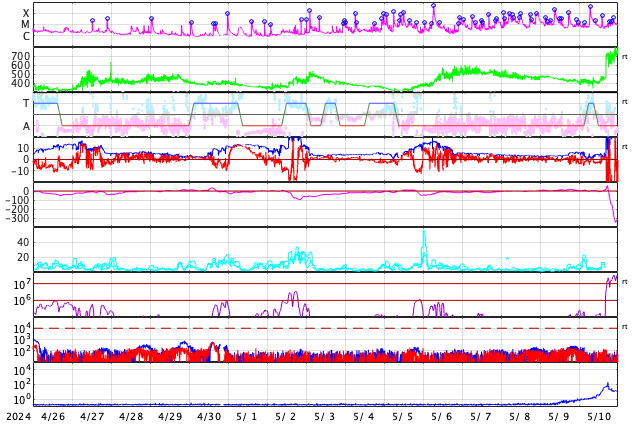Click the flare marker atop tallest X-class peak
634x424 pixels.
433,6
